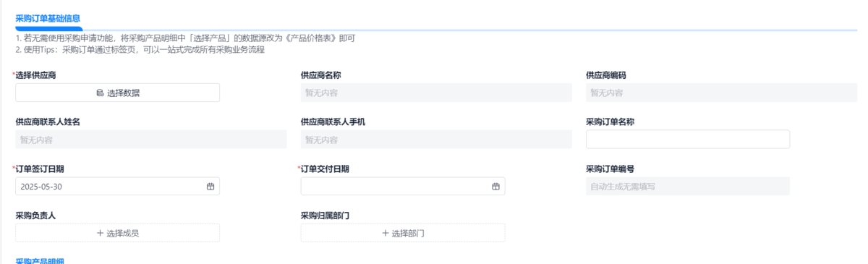868x264 pixels.
Task: Click the empty 订单交付日期 date field
Action: pos(403,186)
